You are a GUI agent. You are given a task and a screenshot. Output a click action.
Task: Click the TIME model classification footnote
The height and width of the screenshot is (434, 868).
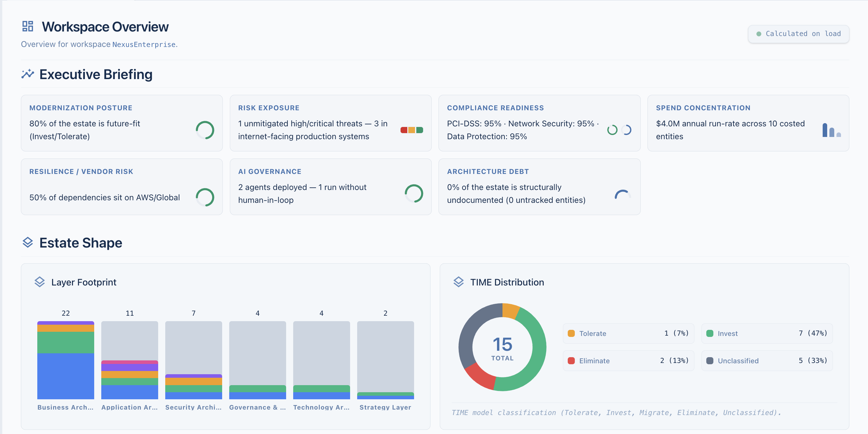pyautogui.click(x=616, y=412)
